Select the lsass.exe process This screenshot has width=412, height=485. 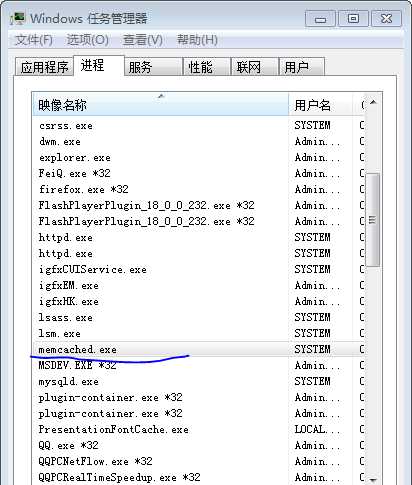click(x=199, y=318)
